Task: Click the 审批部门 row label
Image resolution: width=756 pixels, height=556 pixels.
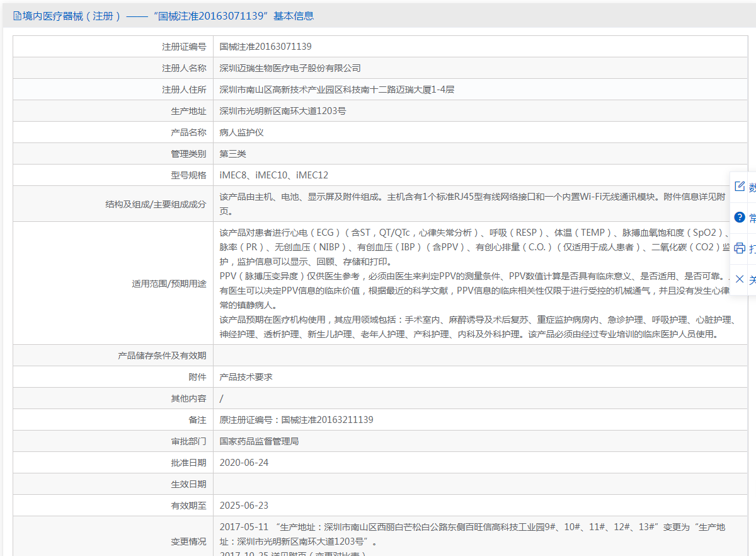Action: coord(188,441)
